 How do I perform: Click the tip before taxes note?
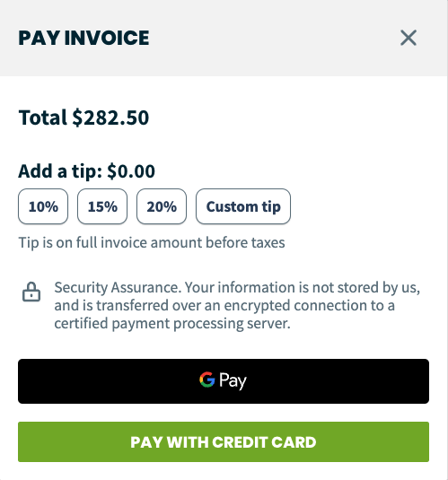click(152, 243)
